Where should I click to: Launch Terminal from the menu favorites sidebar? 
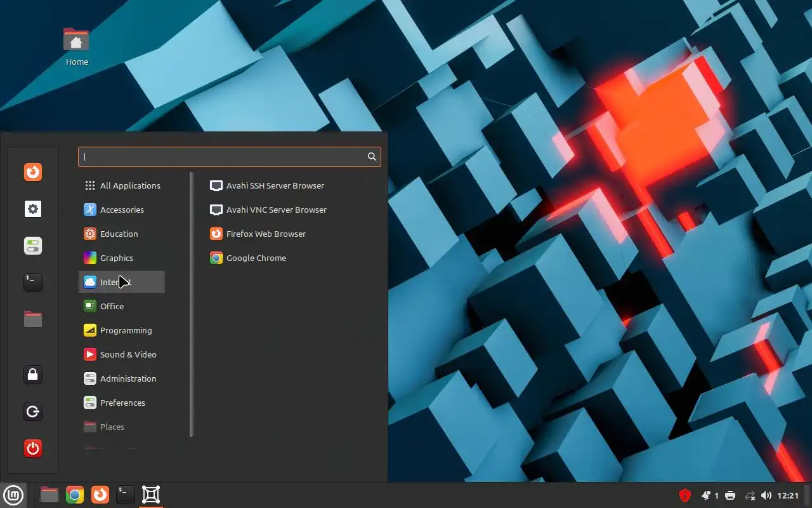[x=33, y=283]
